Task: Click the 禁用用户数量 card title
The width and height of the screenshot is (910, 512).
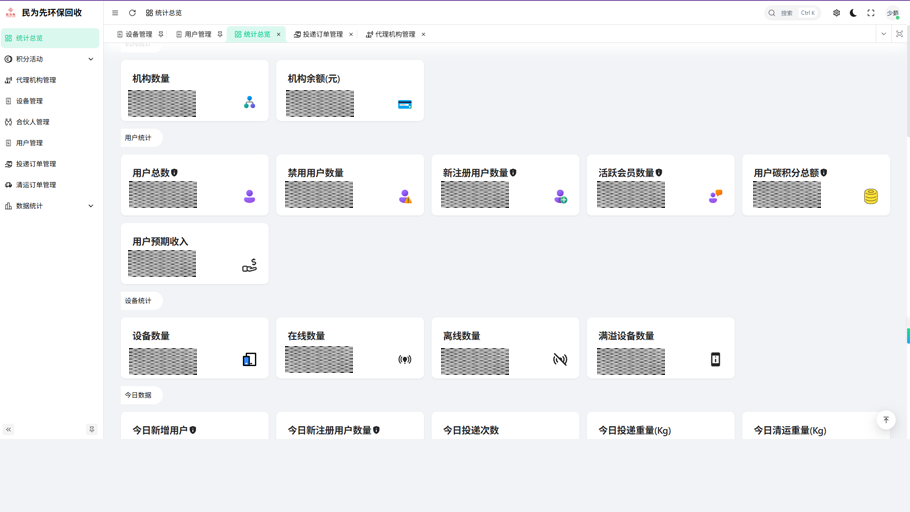Action: [316, 173]
